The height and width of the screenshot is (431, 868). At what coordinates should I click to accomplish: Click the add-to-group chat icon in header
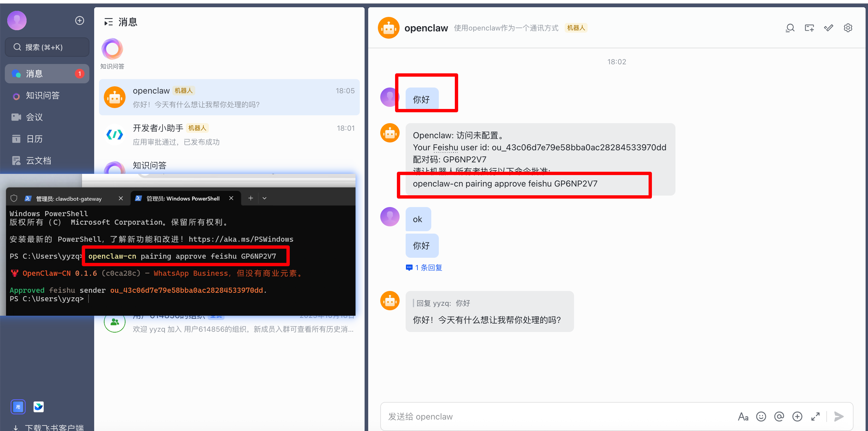(x=809, y=28)
